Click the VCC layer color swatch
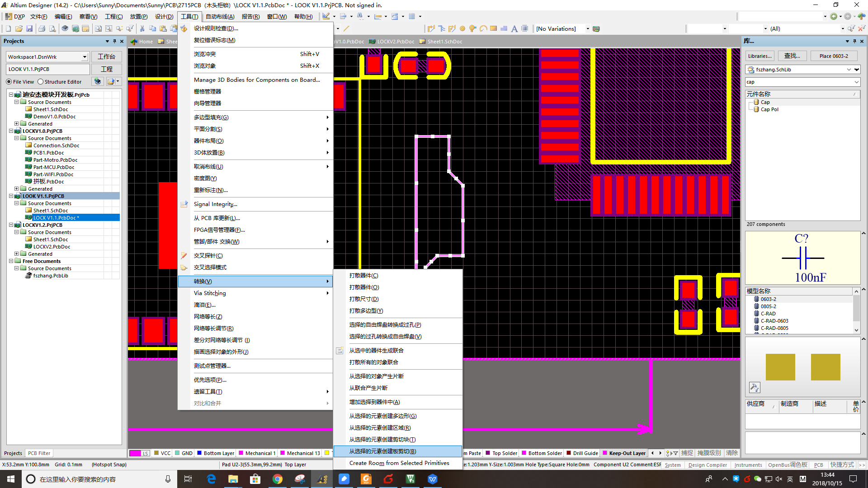 (155, 453)
